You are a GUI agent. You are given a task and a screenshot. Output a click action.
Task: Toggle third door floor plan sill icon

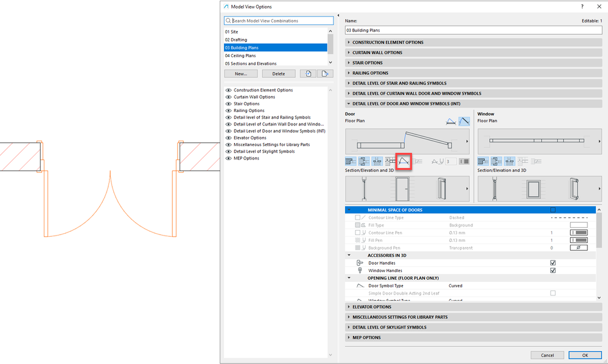pyautogui.click(x=377, y=161)
